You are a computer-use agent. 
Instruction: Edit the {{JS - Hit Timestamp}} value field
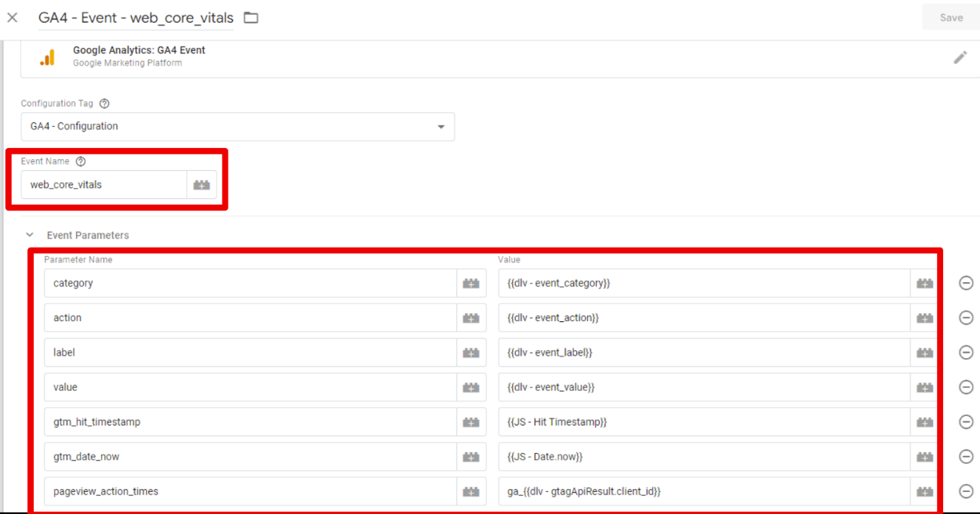pyautogui.click(x=704, y=422)
